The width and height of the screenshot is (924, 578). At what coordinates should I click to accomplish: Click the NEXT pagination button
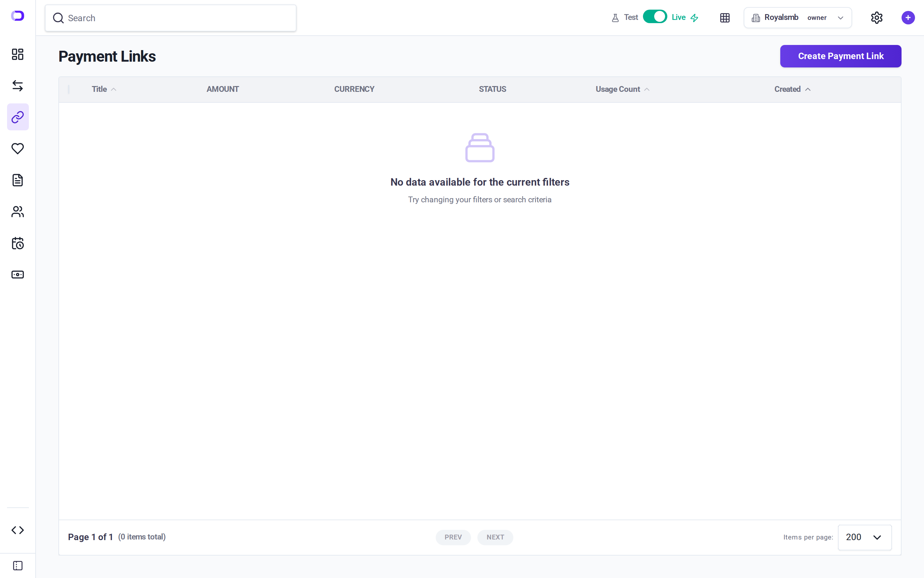495,537
